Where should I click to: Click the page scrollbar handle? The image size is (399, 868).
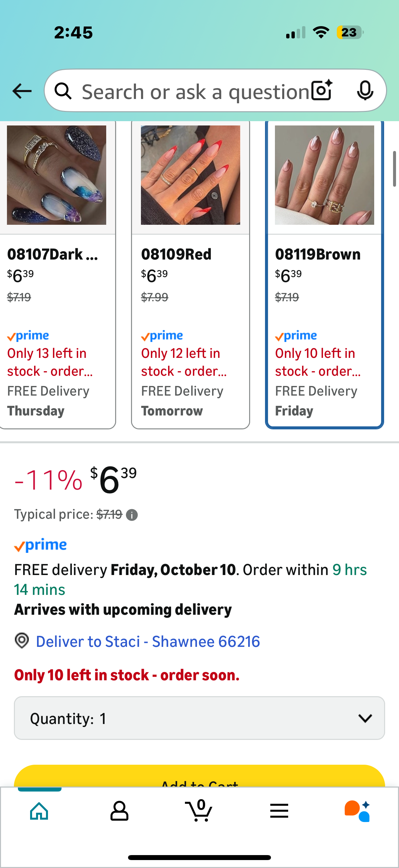tap(394, 169)
